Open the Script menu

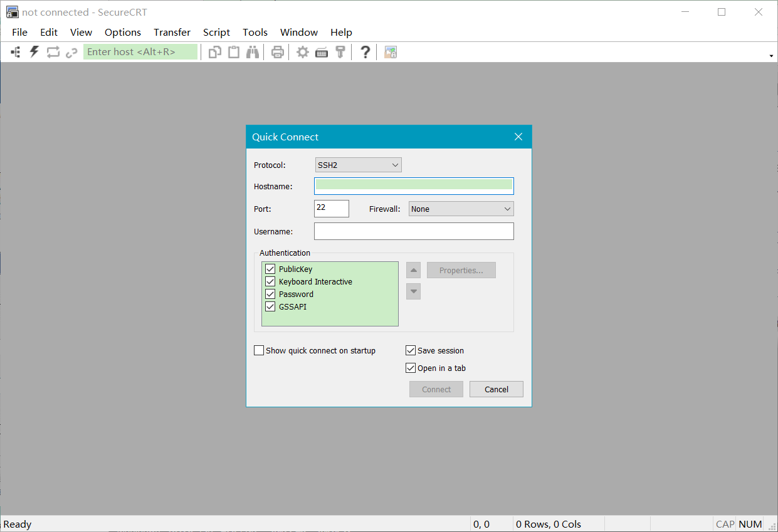coord(216,32)
